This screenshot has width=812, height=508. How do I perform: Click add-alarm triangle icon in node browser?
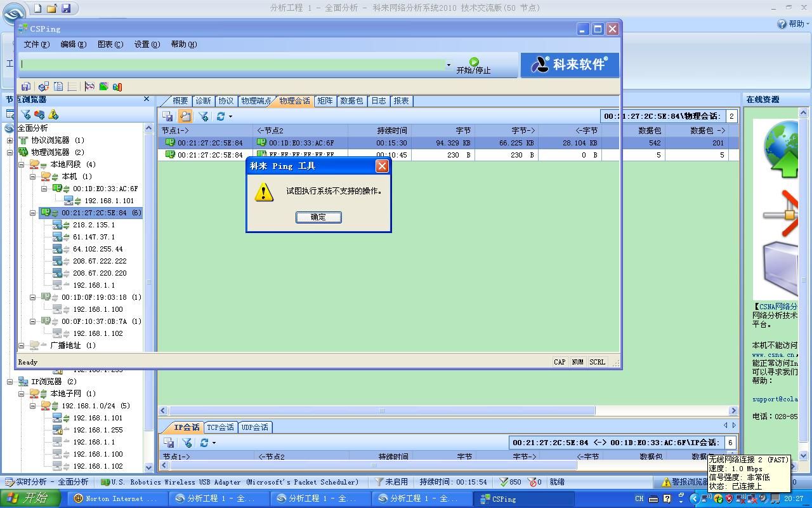pyautogui.click(x=53, y=114)
